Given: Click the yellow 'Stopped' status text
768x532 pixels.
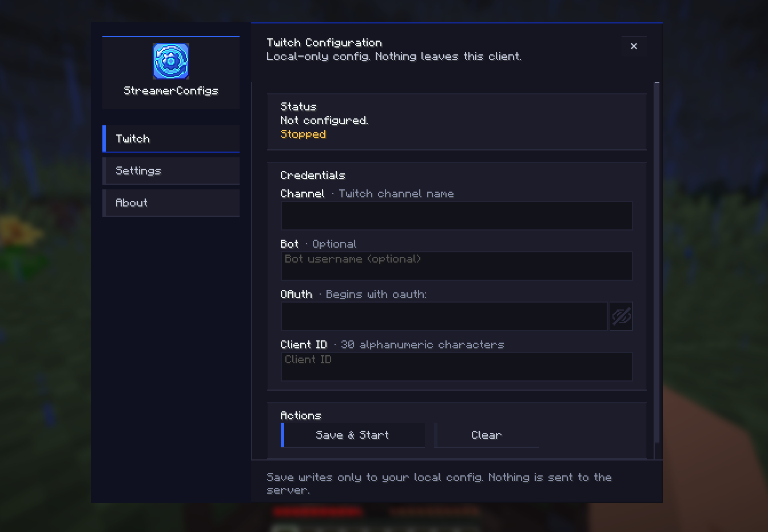Looking at the screenshot, I should [x=303, y=134].
